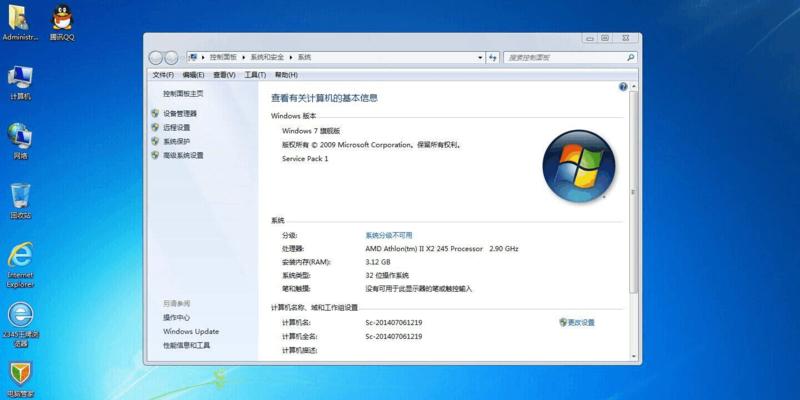This screenshot has height=400, width=800.
Task: Click the 更改设置 link
Action: (581, 322)
